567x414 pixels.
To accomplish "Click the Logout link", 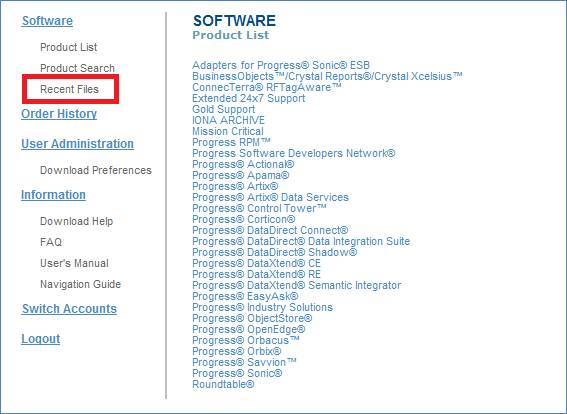I will 40,338.
